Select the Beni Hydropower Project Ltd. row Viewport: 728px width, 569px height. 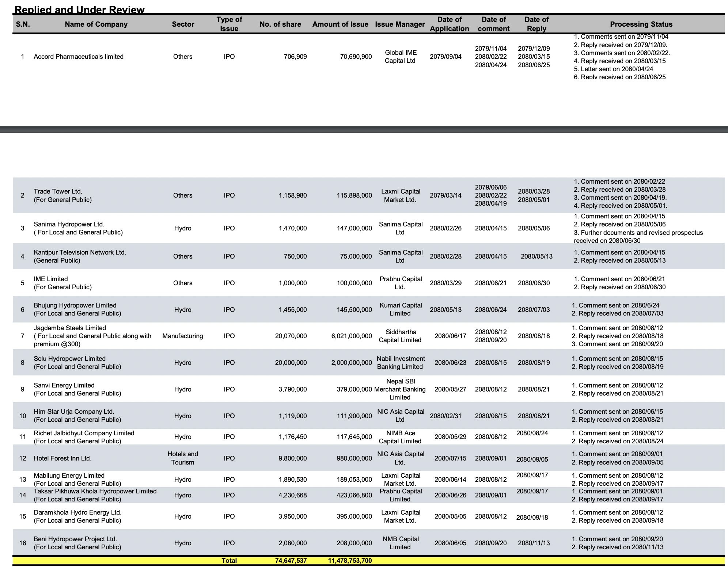(x=75, y=539)
